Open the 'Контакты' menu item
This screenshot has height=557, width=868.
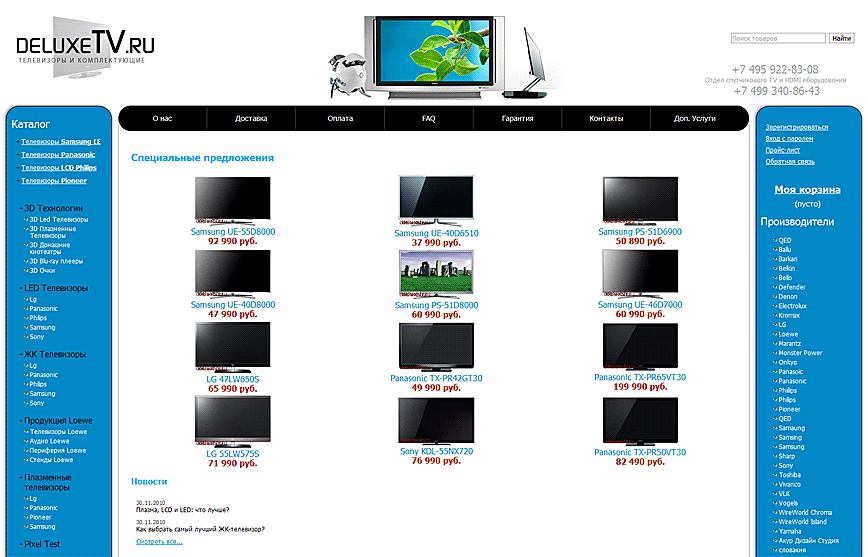(606, 118)
